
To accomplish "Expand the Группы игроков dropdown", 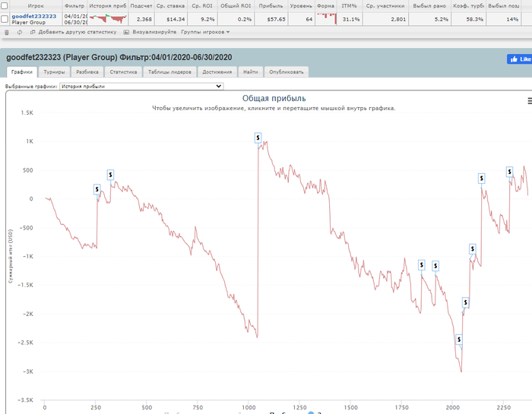I will click(205, 32).
